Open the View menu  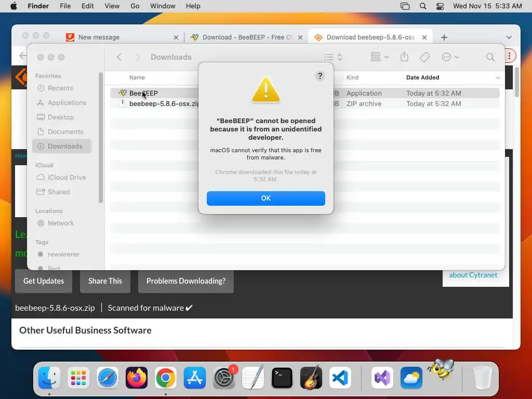pos(112,6)
